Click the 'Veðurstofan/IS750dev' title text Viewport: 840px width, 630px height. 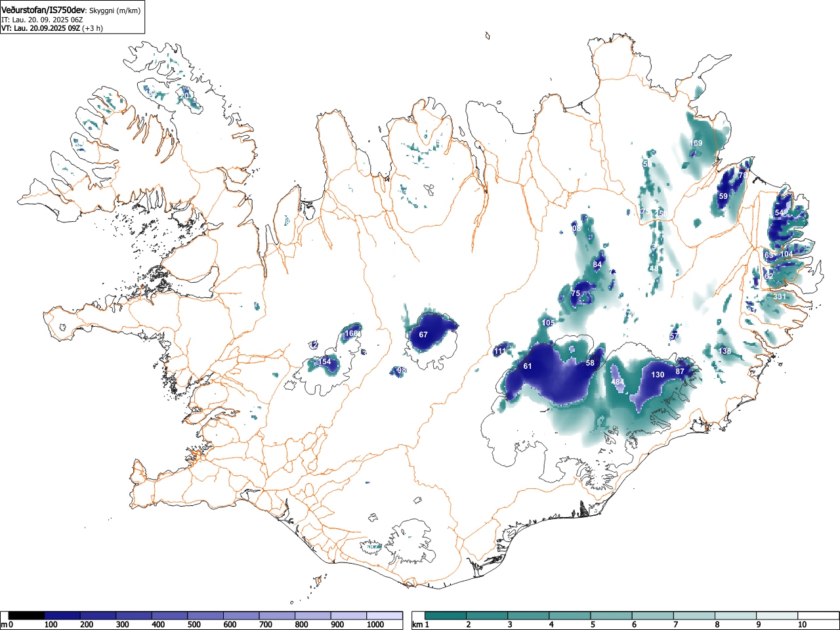(43, 10)
